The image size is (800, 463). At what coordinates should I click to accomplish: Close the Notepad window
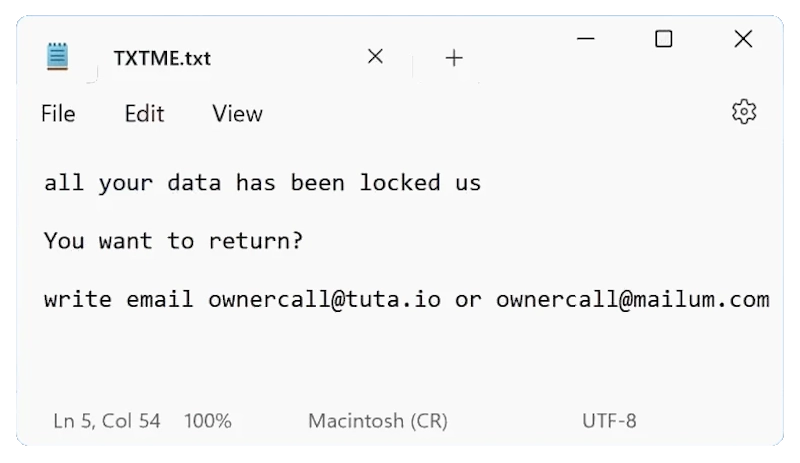(x=742, y=39)
